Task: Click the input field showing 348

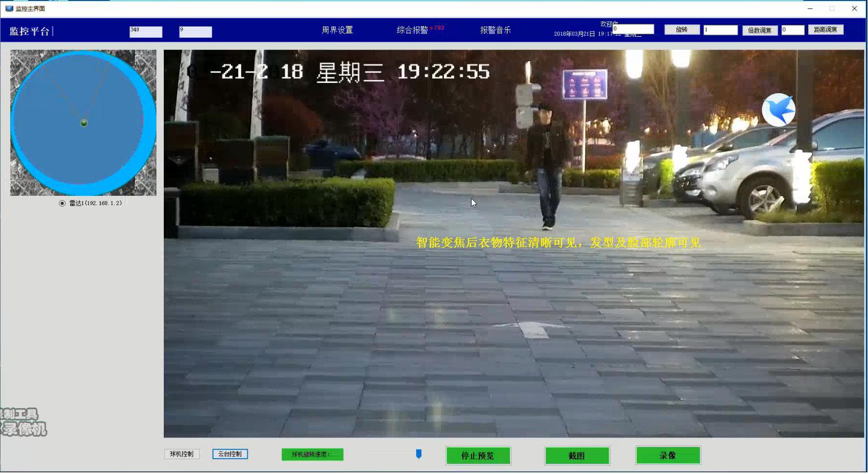Action: coord(145,31)
